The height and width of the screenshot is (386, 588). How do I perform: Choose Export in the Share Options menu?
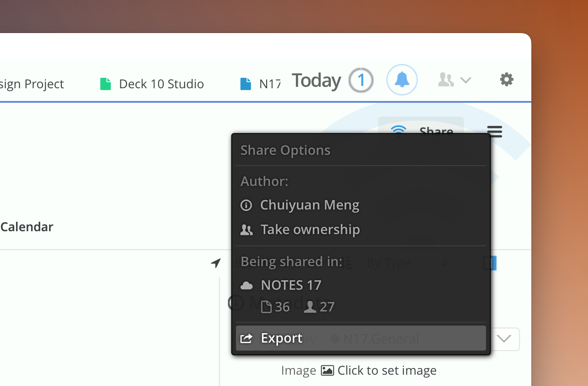(x=282, y=338)
